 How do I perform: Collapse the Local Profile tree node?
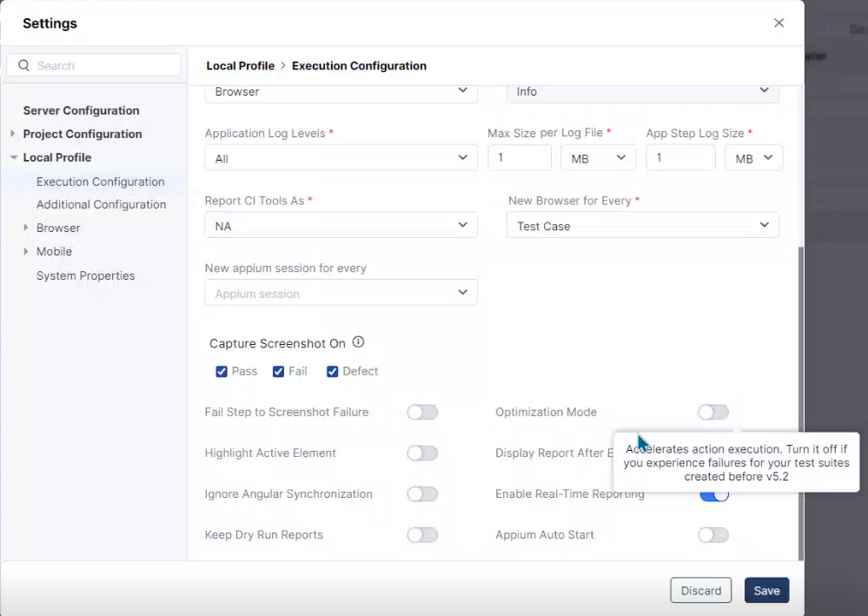pyautogui.click(x=13, y=157)
